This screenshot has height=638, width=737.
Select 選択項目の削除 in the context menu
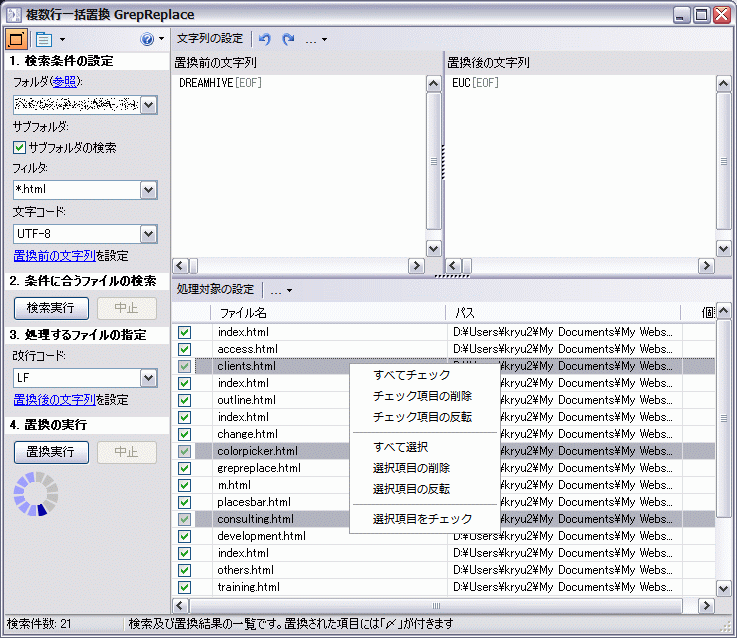411,468
